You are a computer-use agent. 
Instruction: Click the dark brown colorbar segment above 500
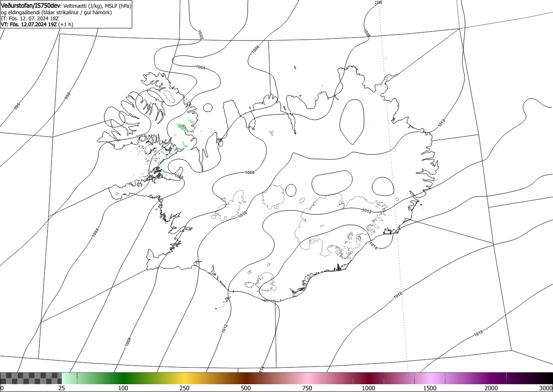(246, 378)
